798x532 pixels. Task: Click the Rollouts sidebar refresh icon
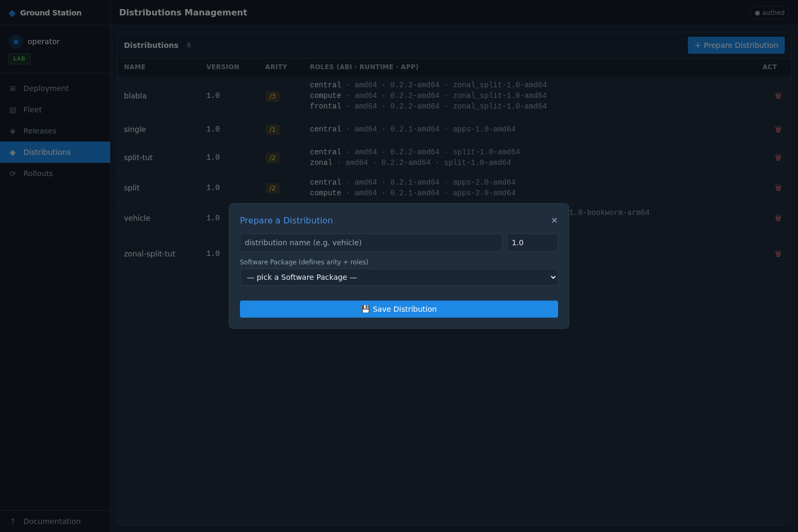click(x=13, y=173)
